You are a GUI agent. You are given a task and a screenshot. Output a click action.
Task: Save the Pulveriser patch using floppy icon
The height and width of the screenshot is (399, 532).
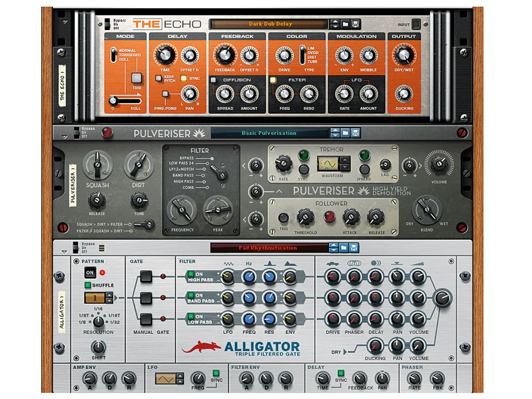click(356, 133)
